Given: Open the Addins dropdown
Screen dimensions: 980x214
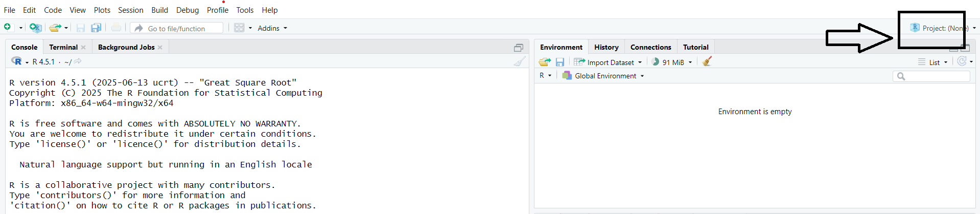Looking at the screenshot, I should (x=272, y=28).
